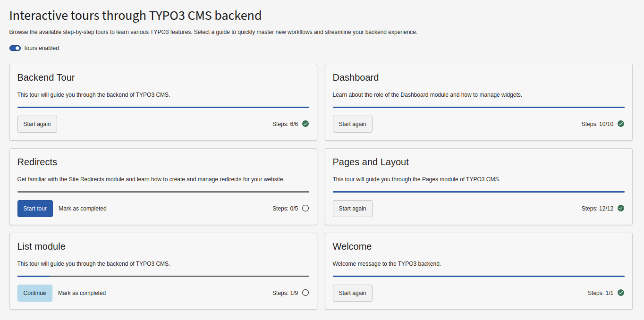Click Start again for Pages and Layout
The width and height of the screenshot is (644, 320).
[x=353, y=209]
